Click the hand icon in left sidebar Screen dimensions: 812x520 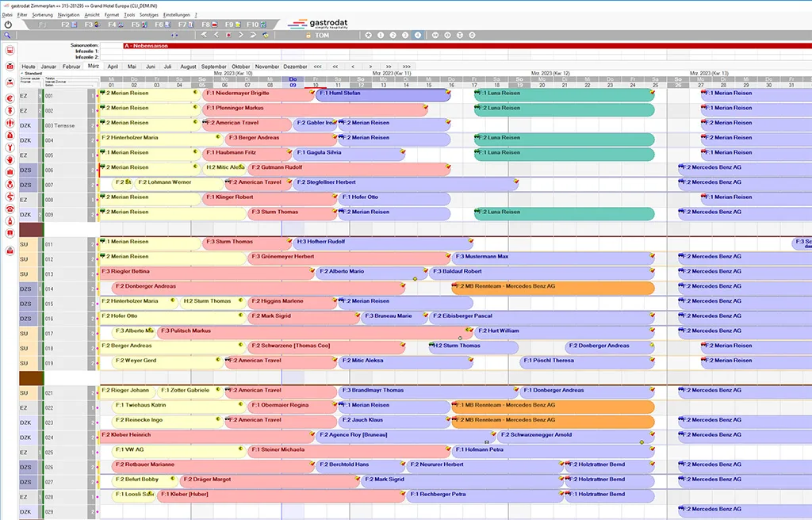[x=10, y=159]
